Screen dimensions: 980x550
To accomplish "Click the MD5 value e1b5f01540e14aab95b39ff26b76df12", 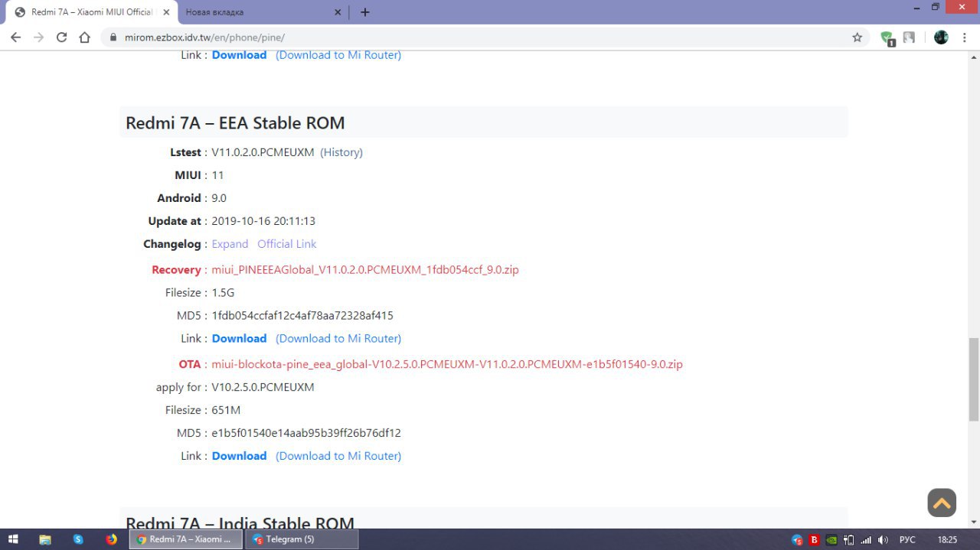I will point(306,433).
